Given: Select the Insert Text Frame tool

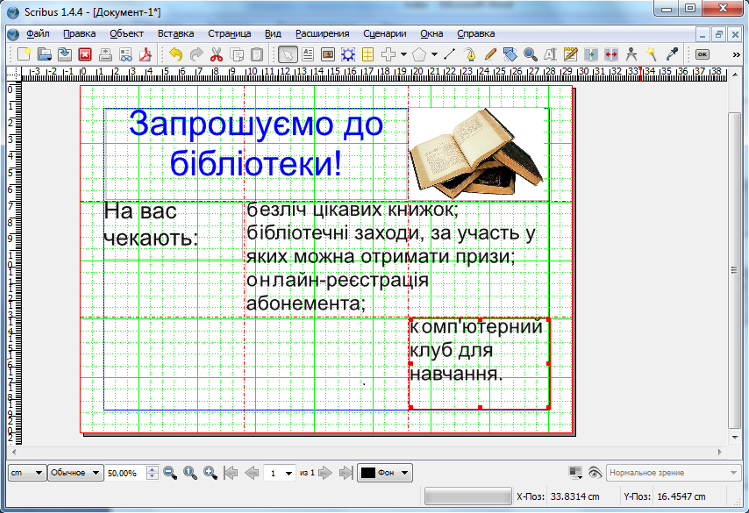Looking at the screenshot, I should tap(308, 54).
